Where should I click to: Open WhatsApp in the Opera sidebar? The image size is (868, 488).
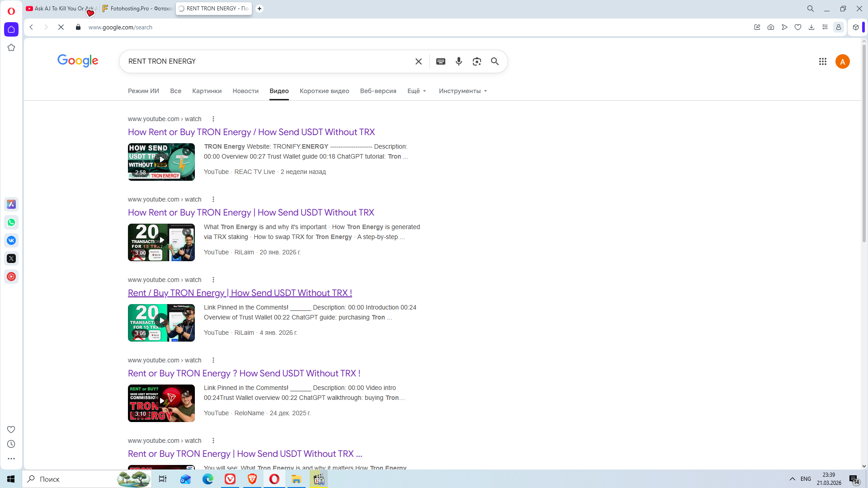click(11, 222)
